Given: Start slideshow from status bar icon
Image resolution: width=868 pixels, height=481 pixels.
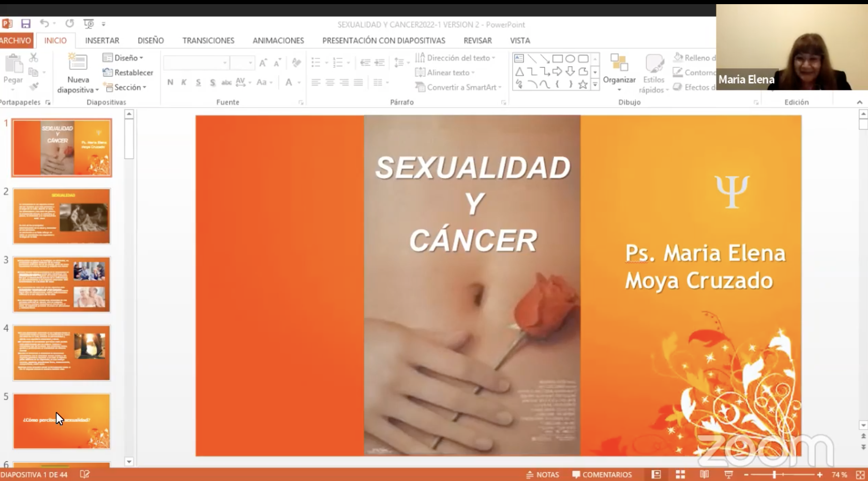Looking at the screenshot, I should (728, 474).
